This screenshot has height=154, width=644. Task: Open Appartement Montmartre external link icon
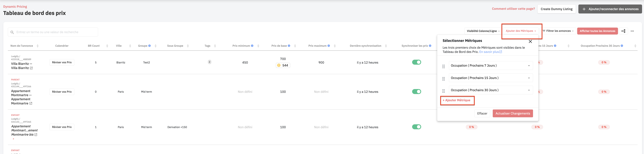pyautogui.click(x=31, y=103)
